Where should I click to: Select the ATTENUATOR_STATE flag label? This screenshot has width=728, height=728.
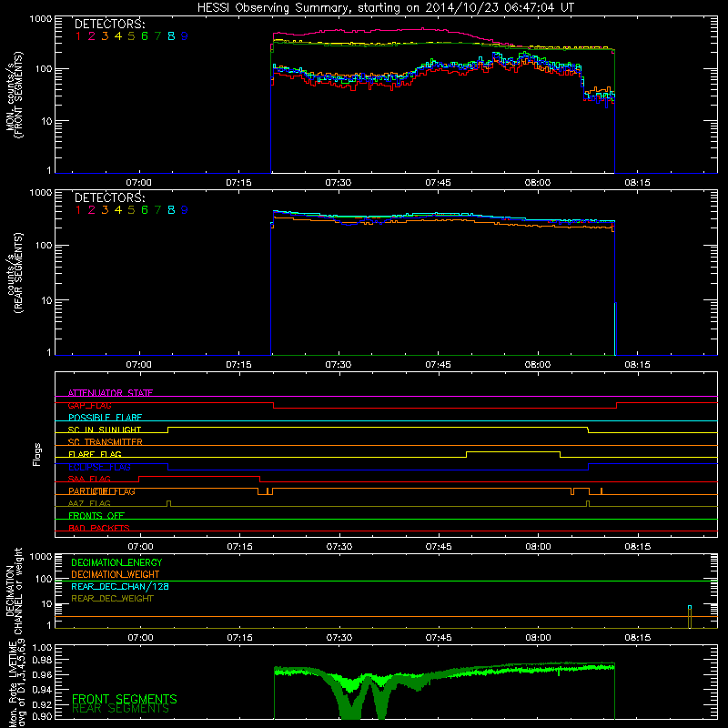(x=110, y=393)
